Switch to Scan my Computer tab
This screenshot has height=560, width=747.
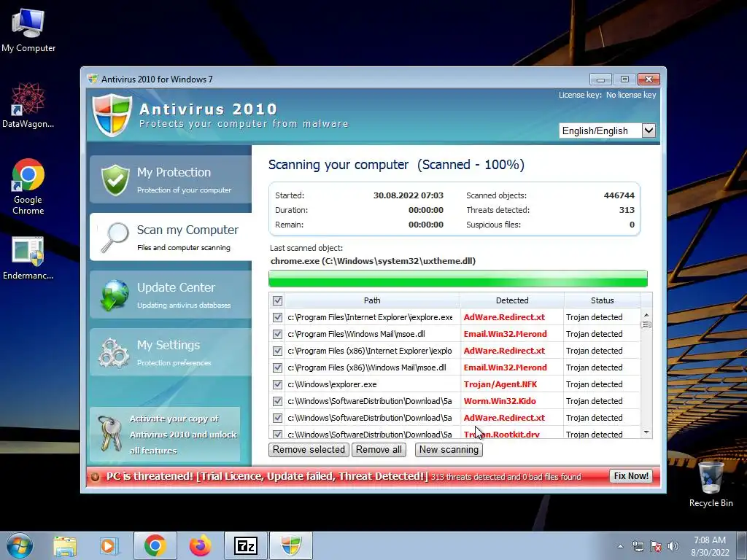click(x=171, y=237)
